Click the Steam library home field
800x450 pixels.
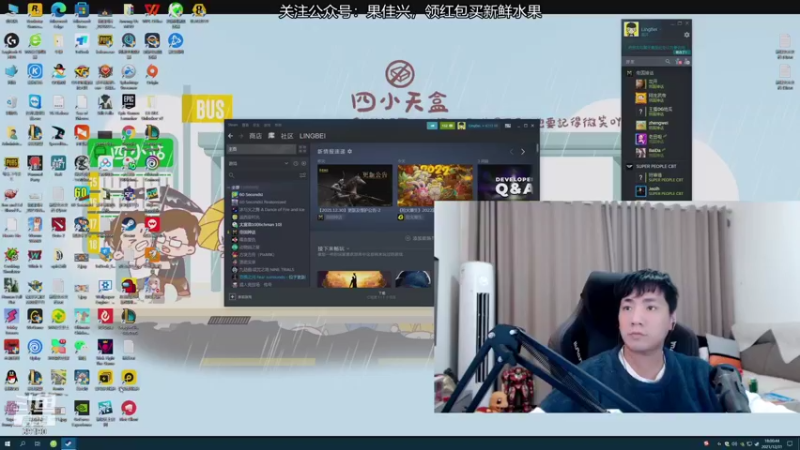(x=261, y=149)
